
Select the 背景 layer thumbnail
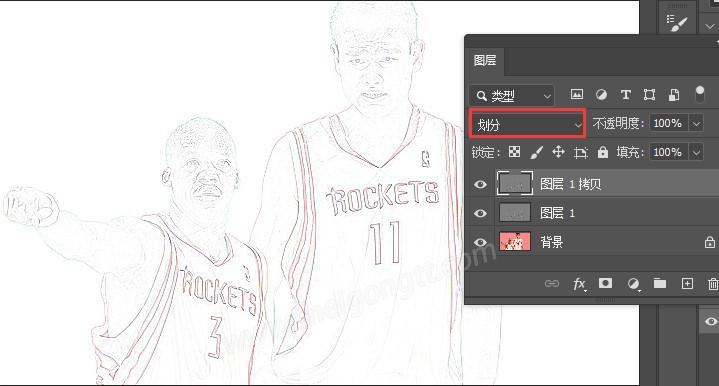[x=514, y=242]
